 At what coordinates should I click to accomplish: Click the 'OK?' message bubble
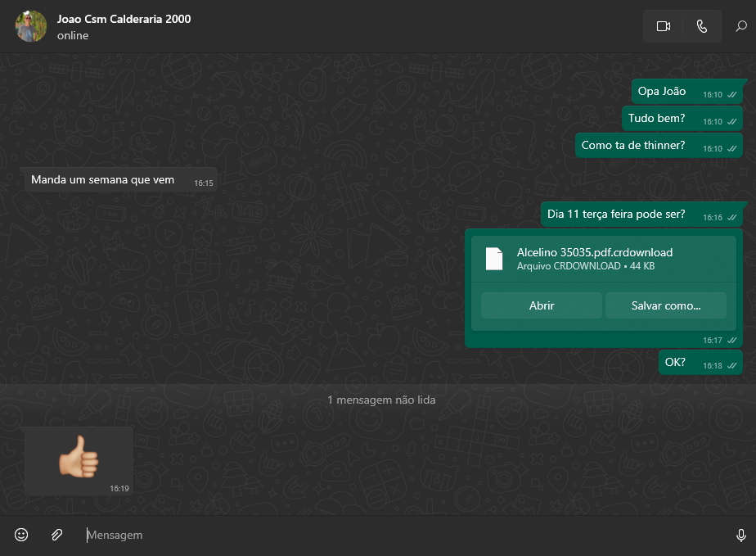click(x=675, y=363)
